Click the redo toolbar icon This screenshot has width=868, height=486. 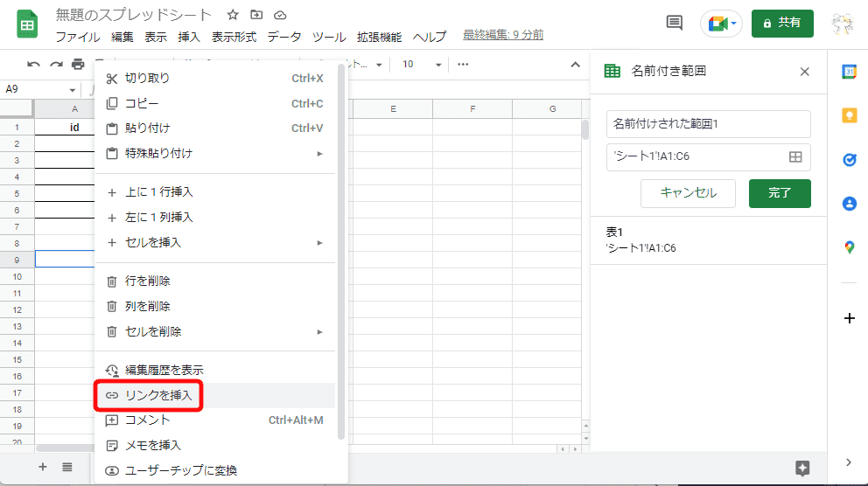[x=56, y=65]
